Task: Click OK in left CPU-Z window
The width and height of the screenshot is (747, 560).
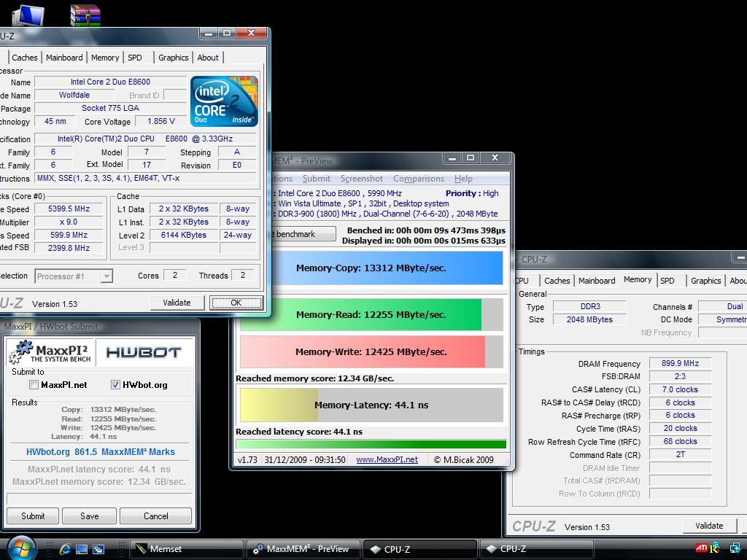Action: tap(236, 303)
